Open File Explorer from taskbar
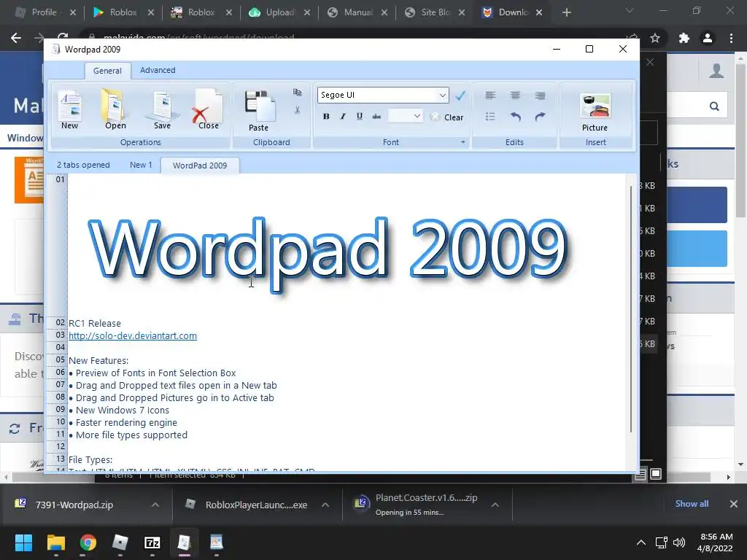 coord(55,542)
